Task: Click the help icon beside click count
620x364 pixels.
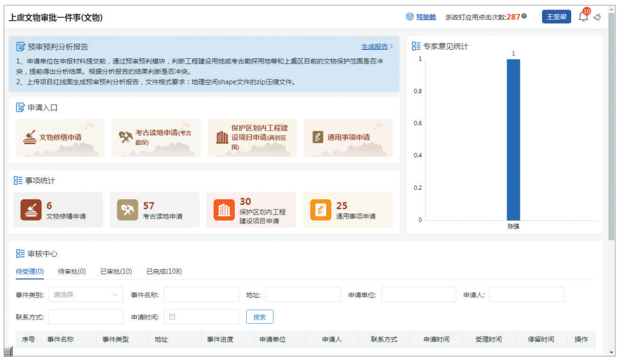Action: (x=524, y=16)
